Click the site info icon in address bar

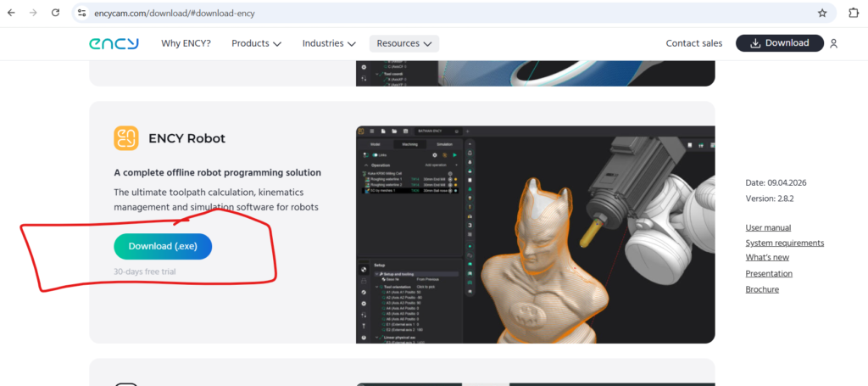click(x=81, y=13)
